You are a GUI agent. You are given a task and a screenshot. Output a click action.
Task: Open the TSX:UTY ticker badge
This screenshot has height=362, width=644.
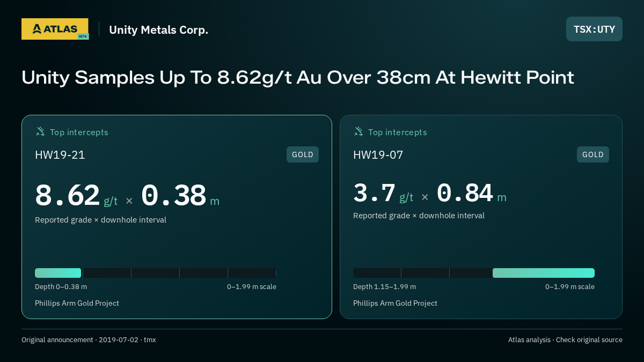pos(594,29)
